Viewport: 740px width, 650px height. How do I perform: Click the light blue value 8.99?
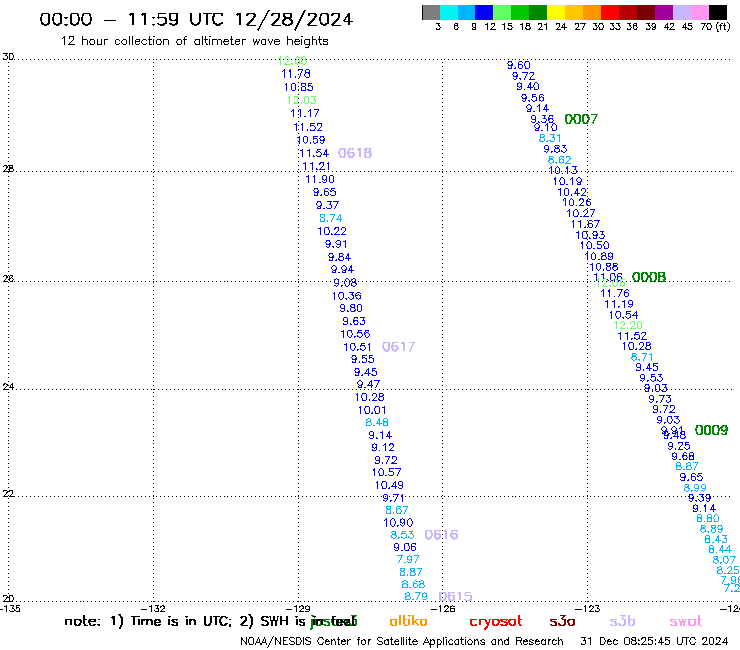(695, 488)
